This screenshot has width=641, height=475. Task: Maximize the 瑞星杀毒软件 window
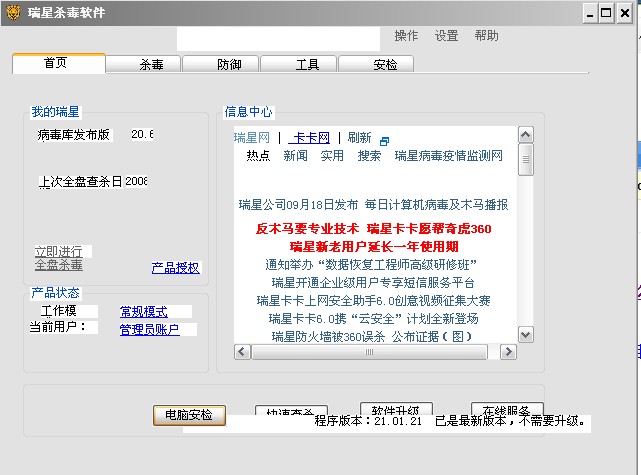[606, 13]
